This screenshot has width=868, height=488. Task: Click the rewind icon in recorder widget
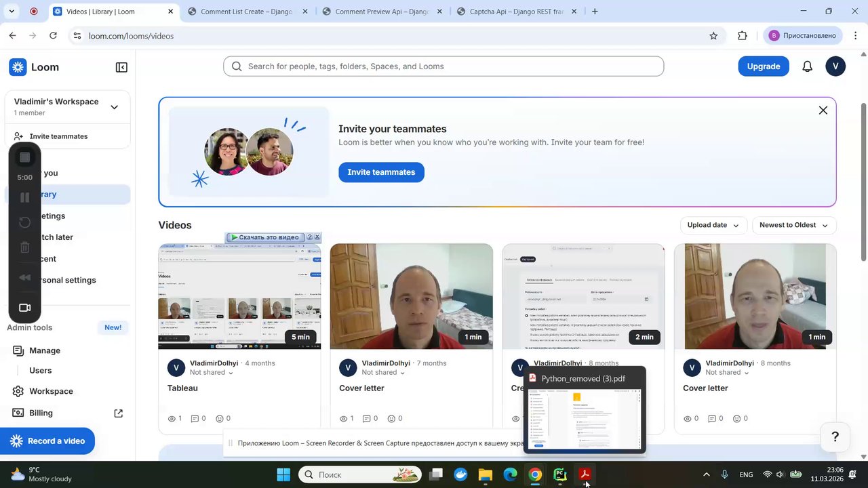pyautogui.click(x=24, y=277)
